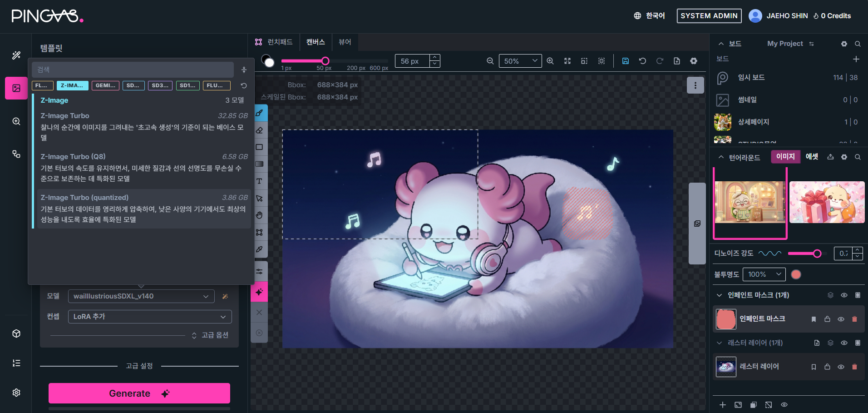
Task: Open the image section in left sidebar
Action: coord(16,88)
